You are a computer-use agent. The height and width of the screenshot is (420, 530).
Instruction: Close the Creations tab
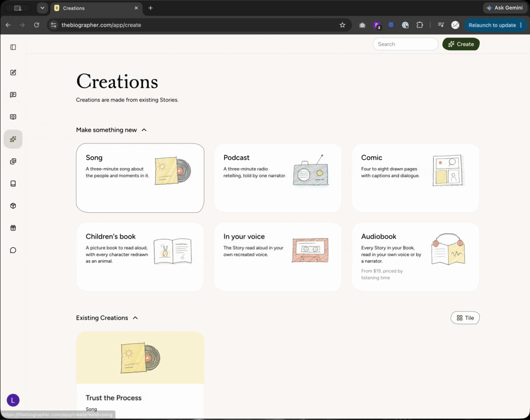coord(136,8)
